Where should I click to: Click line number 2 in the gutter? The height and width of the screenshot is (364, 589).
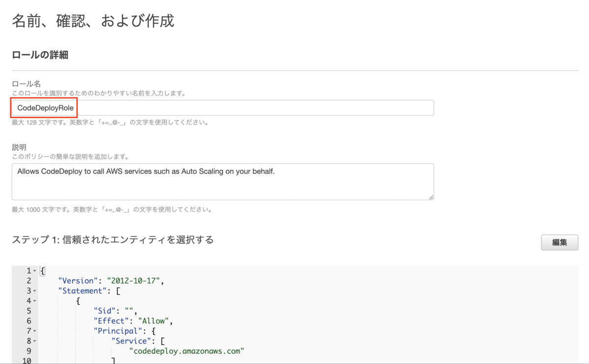coord(29,281)
